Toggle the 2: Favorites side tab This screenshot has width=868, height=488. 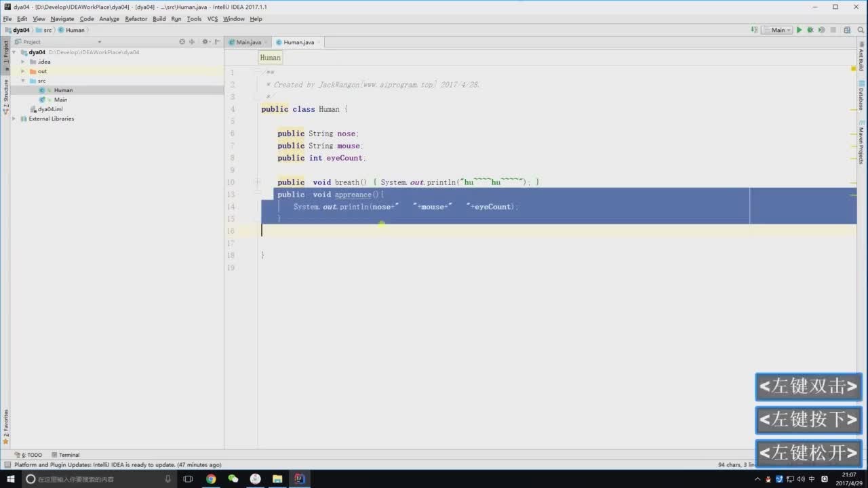point(5,427)
